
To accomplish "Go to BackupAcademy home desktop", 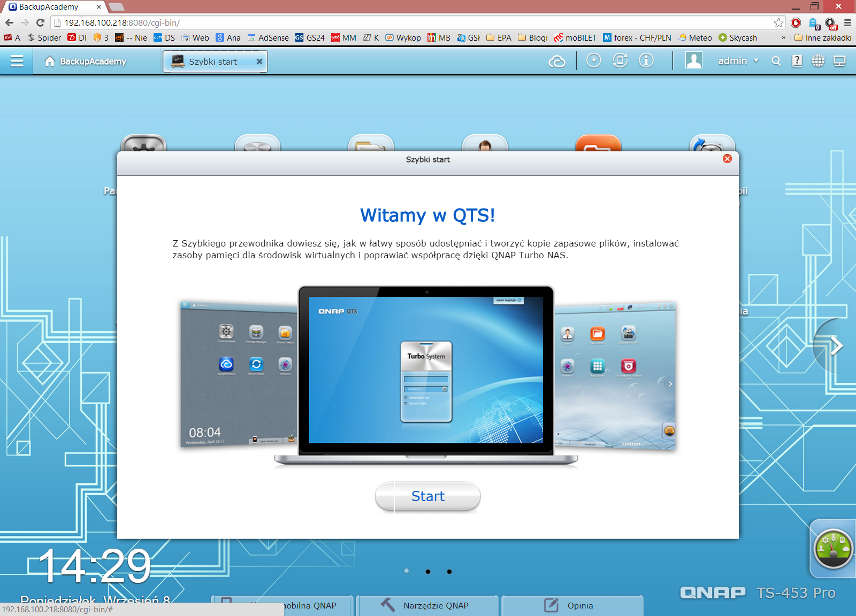I will [x=86, y=61].
